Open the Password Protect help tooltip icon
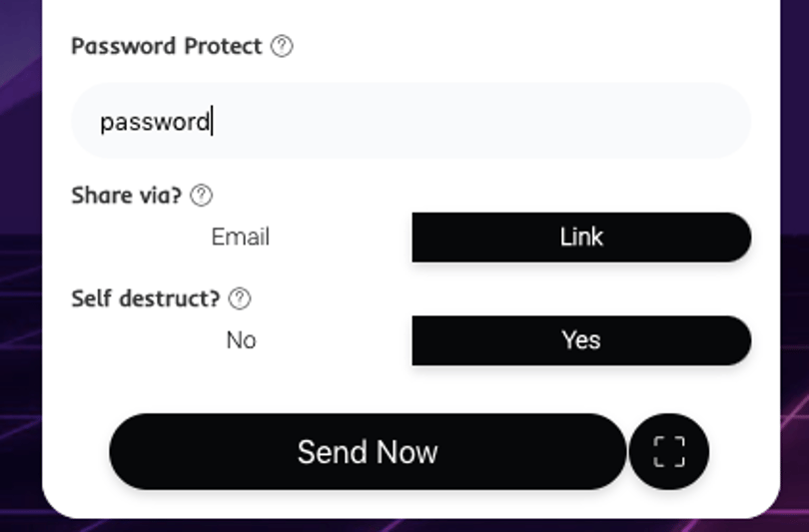Screen dimensions: 809x532 (x=282, y=46)
